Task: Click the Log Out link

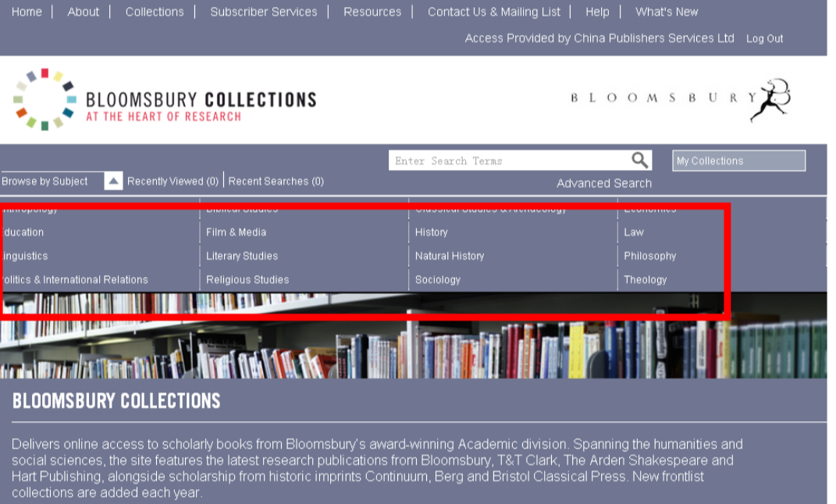Action: (x=764, y=38)
